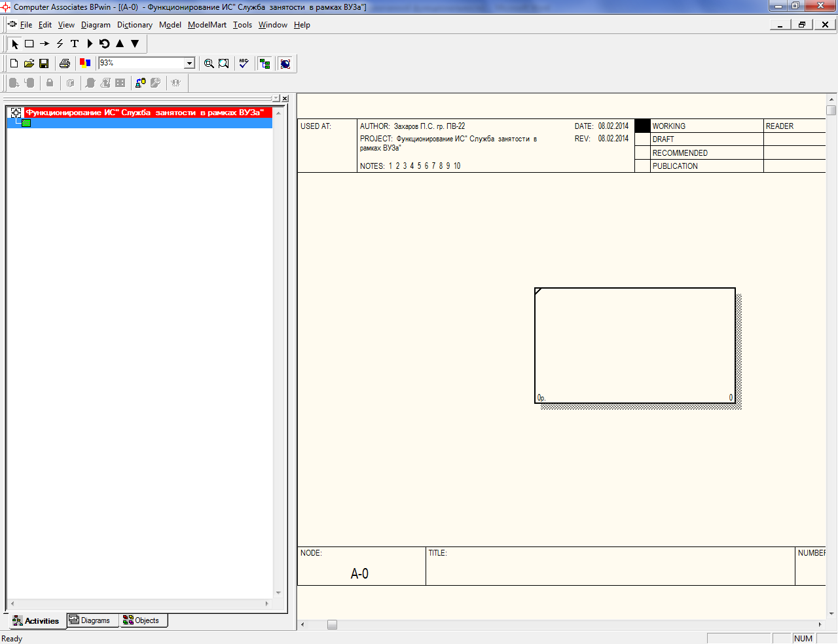The image size is (838, 644).
Task: Click the WORKING status cell
Action: pos(707,126)
